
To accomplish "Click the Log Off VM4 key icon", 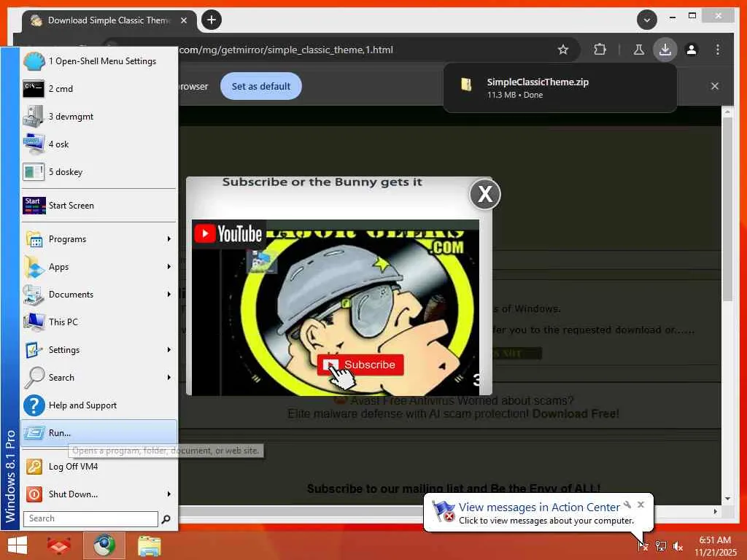I will [x=34, y=467].
